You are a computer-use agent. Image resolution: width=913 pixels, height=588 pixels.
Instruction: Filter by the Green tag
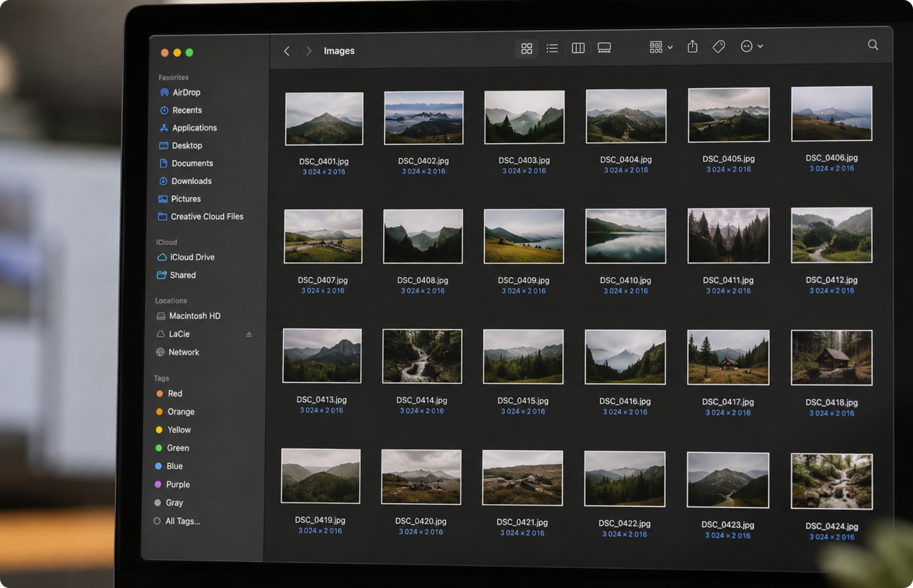point(172,448)
